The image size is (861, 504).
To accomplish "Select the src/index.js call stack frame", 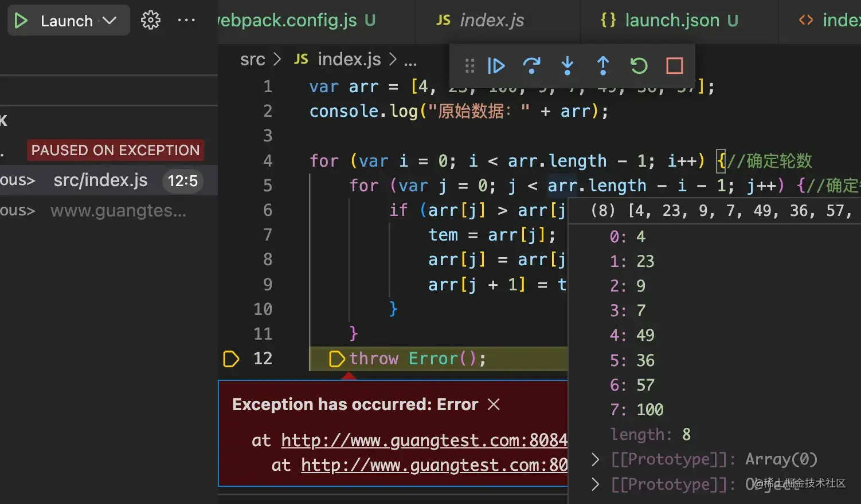I will pos(109,180).
